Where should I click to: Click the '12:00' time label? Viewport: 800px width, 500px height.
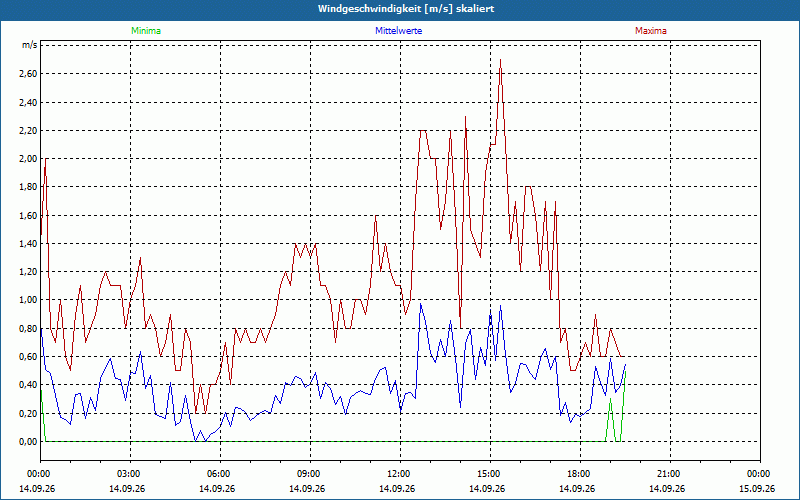[397, 474]
